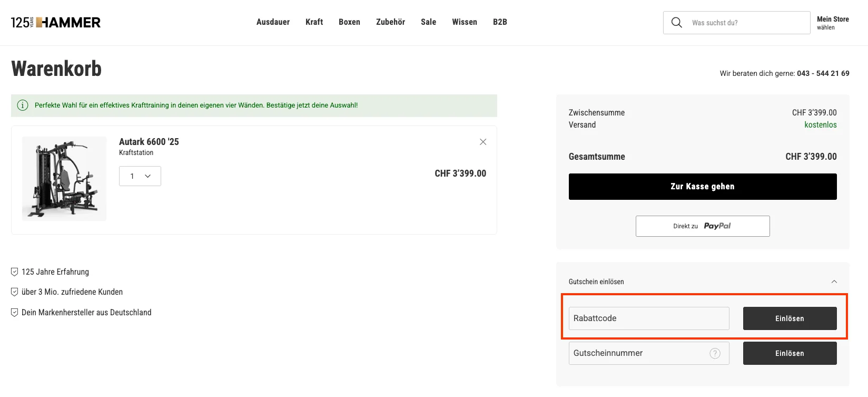This screenshot has width=868, height=397.
Task: Open the Autark 6600 product thumbnail
Action: coord(64,179)
